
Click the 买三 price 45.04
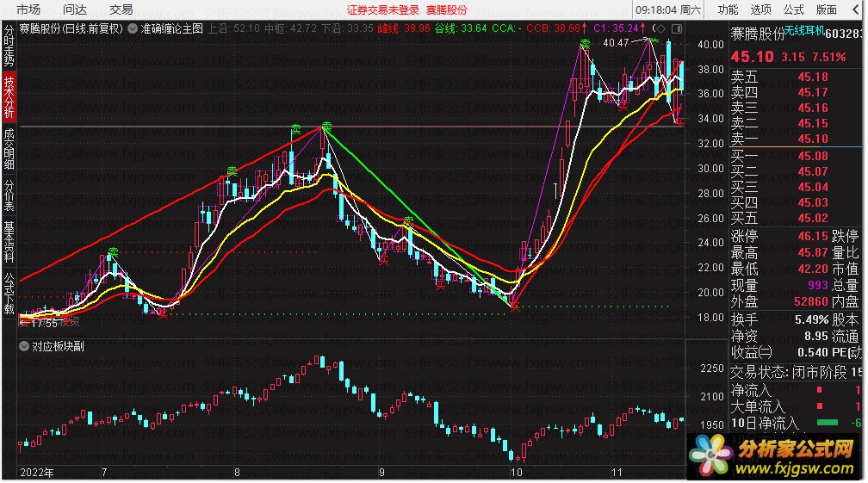[813, 187]
